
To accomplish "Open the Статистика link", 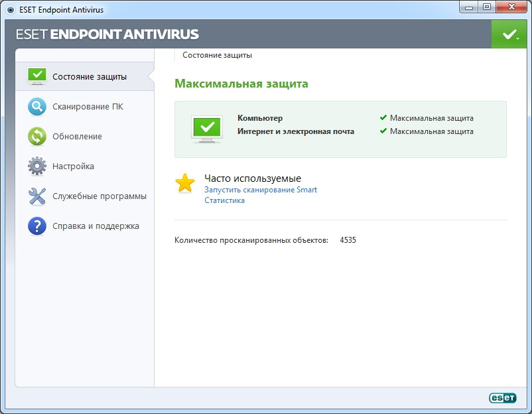I will [224, 200].
